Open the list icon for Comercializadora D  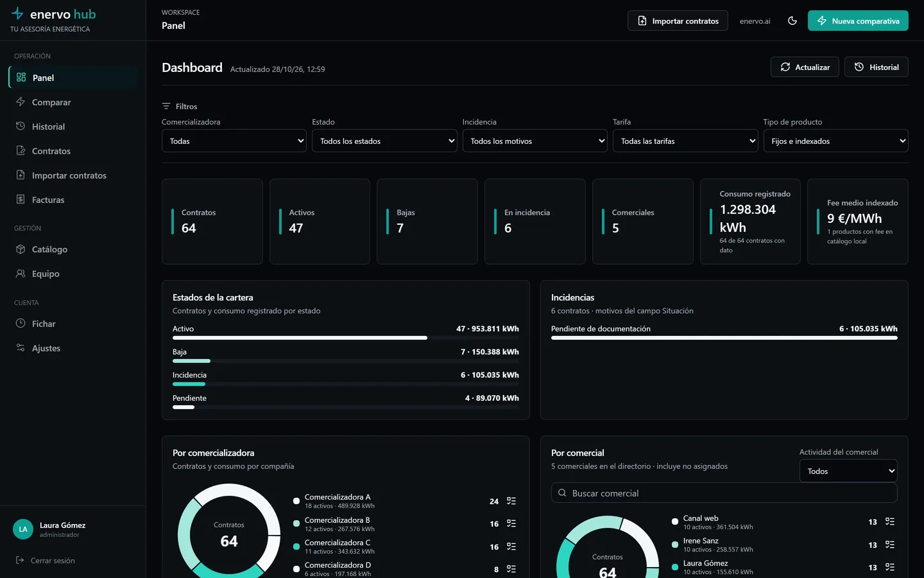511,569
